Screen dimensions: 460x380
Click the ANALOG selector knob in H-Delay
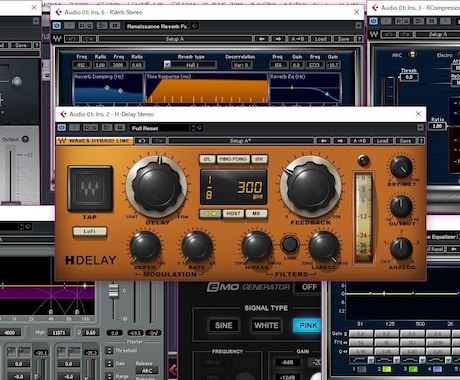(x=401, y=248)
